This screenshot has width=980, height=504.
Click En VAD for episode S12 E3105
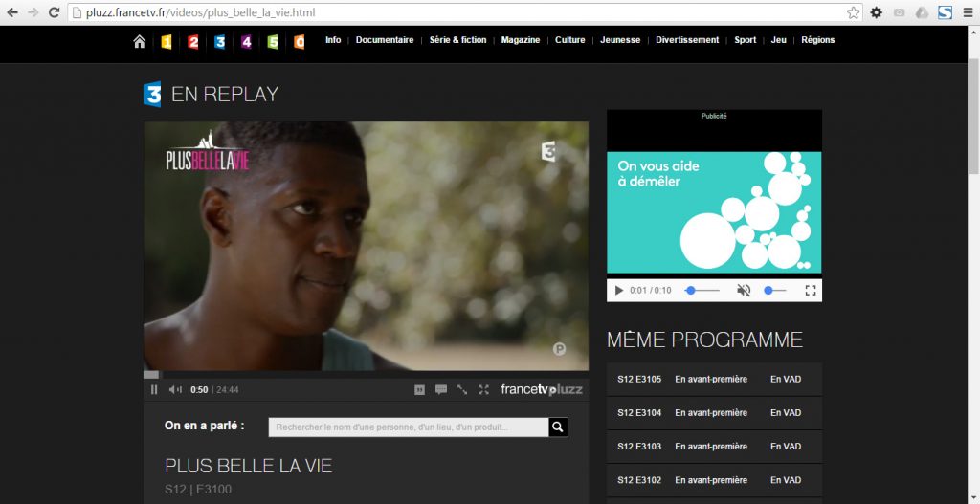(x=786, y=379)
